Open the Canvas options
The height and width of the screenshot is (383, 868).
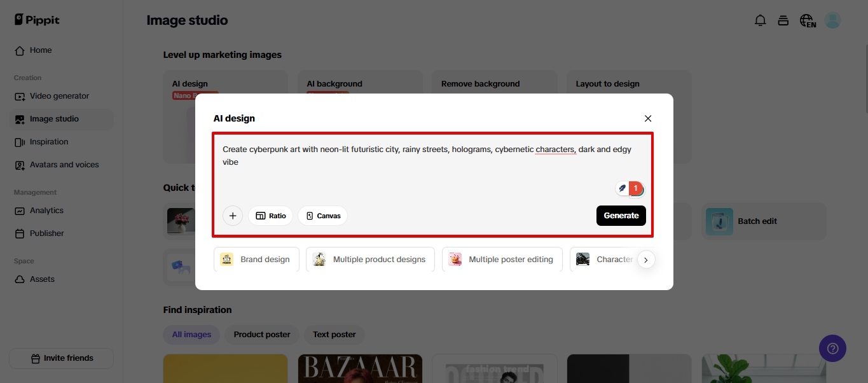point(323,216)
